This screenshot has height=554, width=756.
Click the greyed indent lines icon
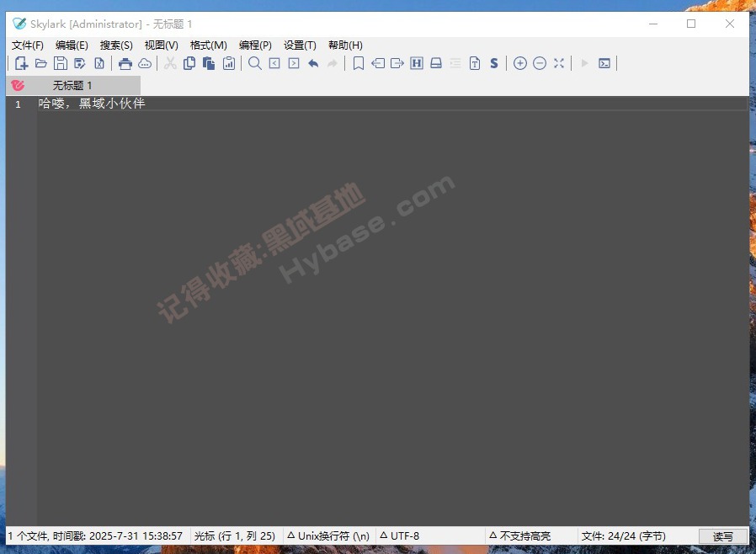(455, 63)
